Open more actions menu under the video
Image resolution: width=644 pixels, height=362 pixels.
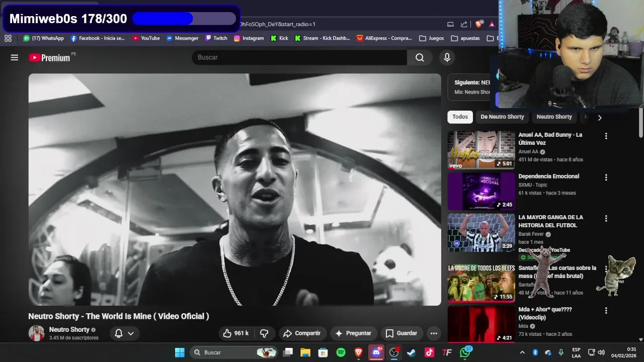pyautogui.click(x=434, y=333)
